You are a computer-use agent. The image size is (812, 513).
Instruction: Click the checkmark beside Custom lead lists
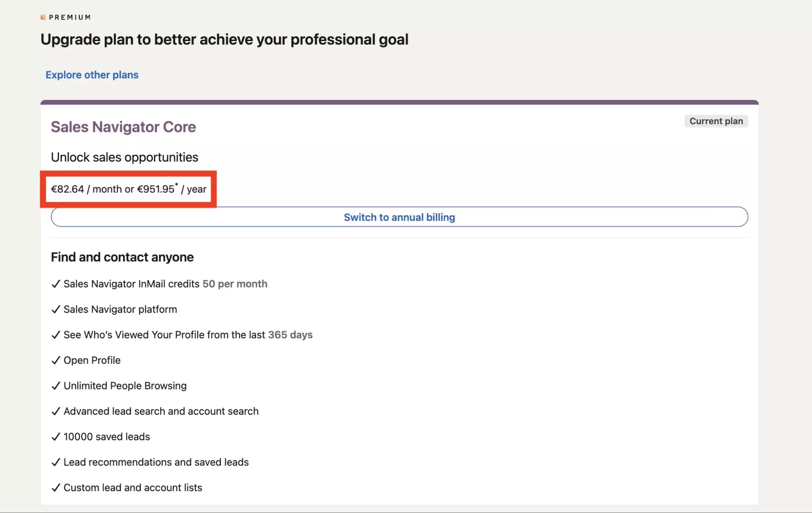(56, 488)
